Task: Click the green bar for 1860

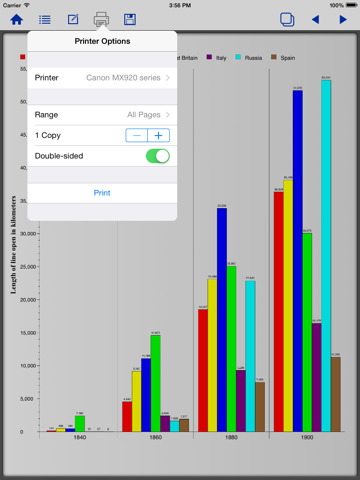Action: click(155, 383)
